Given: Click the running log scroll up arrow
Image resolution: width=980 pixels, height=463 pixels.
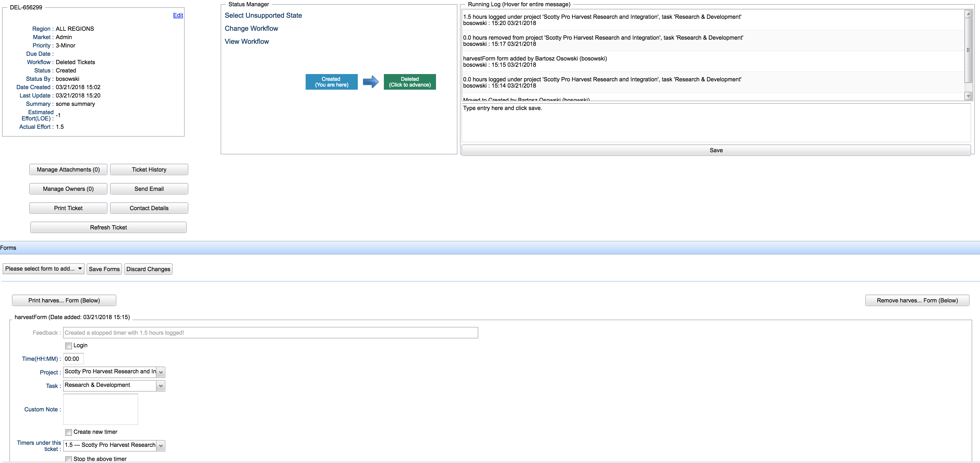Looking at the screenshot, I should coord(968,14).
